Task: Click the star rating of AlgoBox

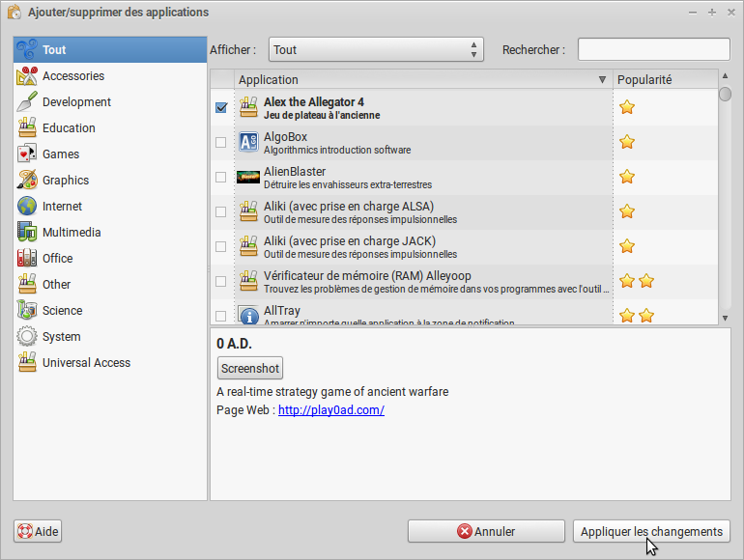Action: click(627, 142)
